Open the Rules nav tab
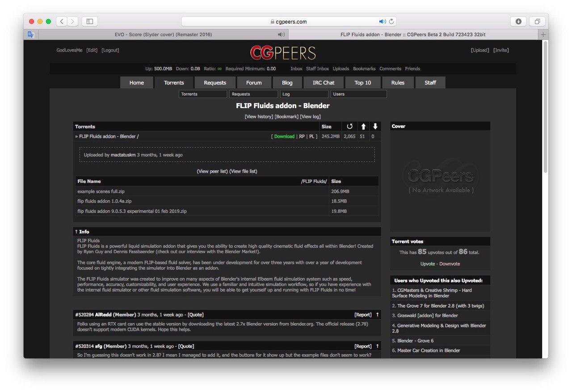The height and width of the screenshot is (392, 572). tap(398, 83)
